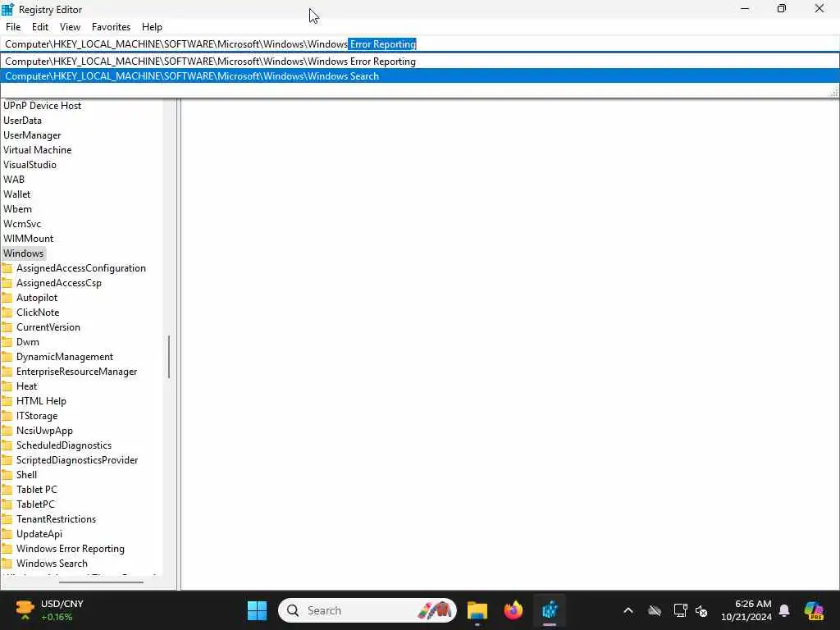The height and width of the screenshot is (630, 840).
Task: Click the ClickNote folder icon
Action: [7, 313]
